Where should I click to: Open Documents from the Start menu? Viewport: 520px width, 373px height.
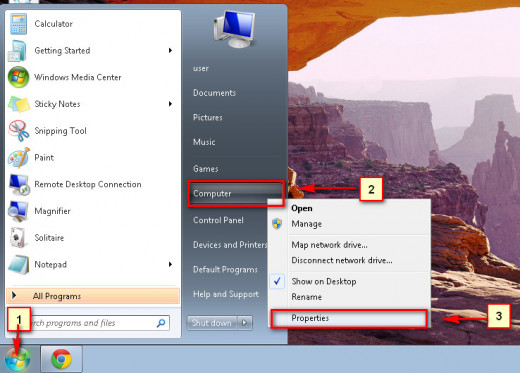[x=214, y=93]
